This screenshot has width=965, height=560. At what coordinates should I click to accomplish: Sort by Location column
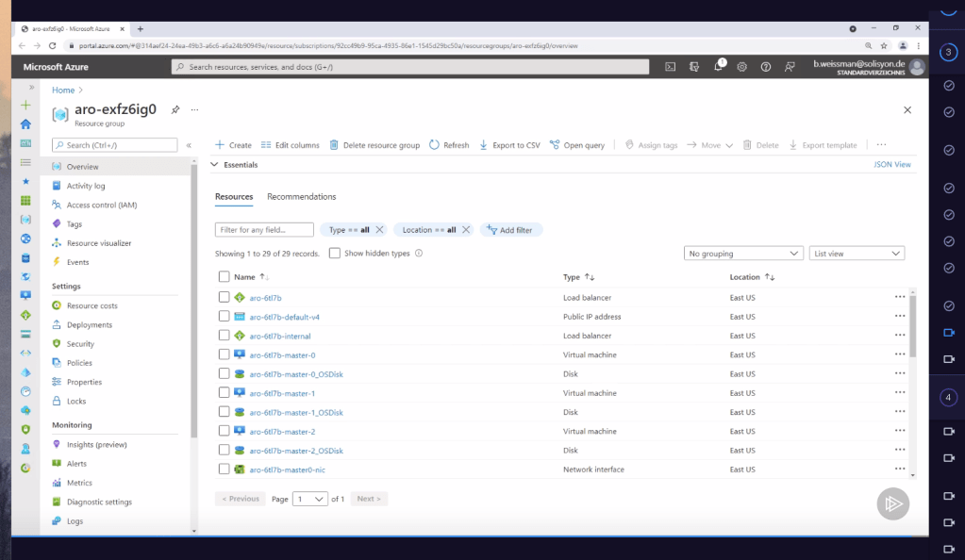pos(752,277)
